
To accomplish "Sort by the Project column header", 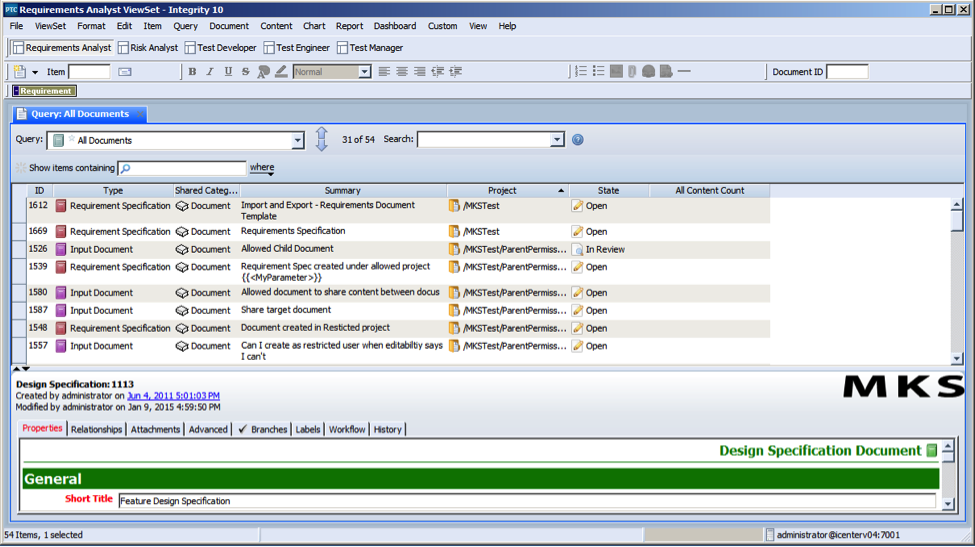I will (507, 191).
